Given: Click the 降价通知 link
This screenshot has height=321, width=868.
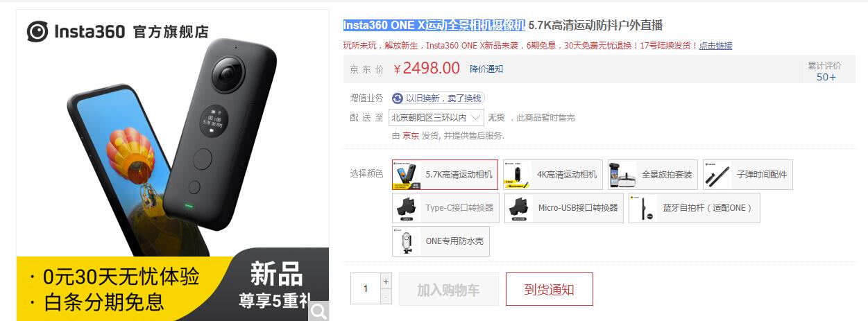Looking at the screenshot, I should pyautogui.click(x=486, y=69).
